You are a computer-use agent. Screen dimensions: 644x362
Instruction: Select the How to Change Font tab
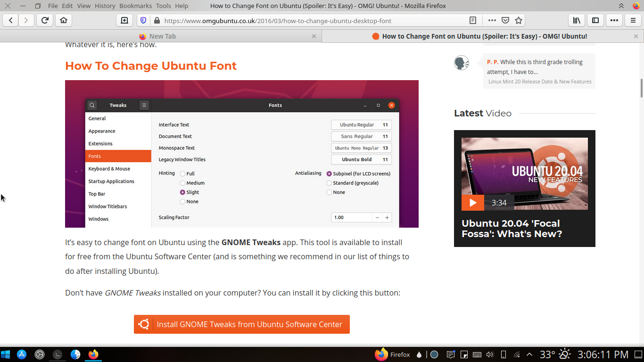(483, 36)
